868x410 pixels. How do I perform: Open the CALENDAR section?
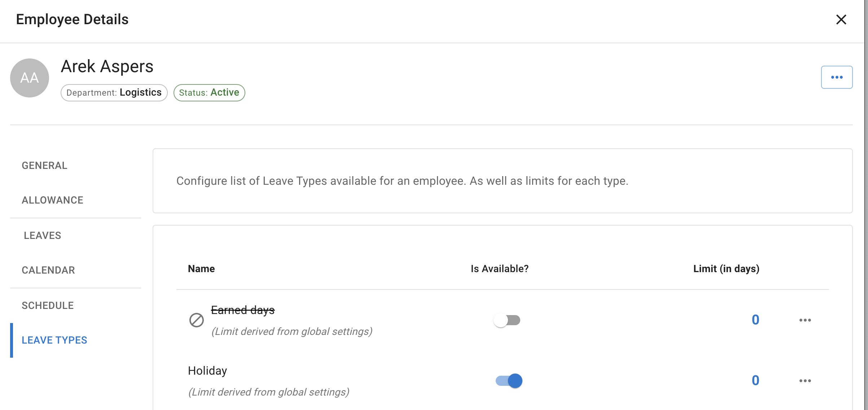(48, 270)
